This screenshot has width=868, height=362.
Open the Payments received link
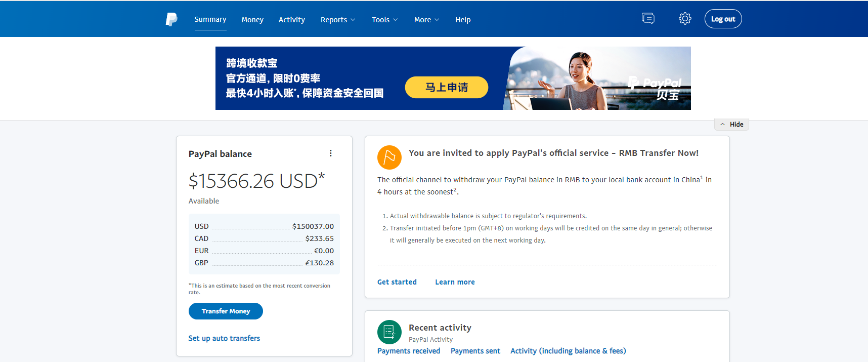(409, 351)
